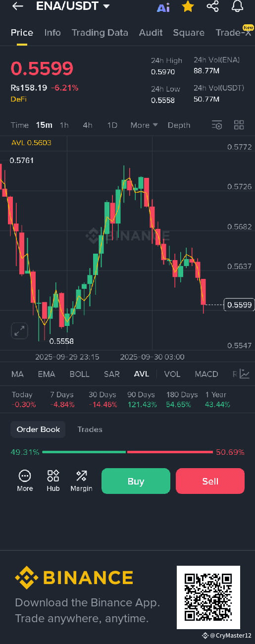This screenshot has width=255, height=644.
Task: Select the 1h chart interval
Action: 64,125
